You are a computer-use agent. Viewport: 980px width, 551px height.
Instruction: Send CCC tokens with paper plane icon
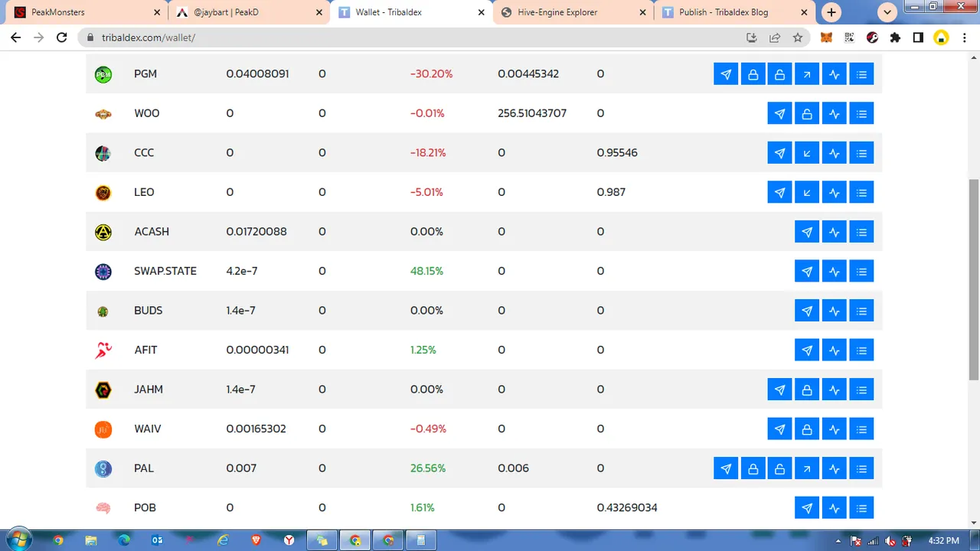[780, 153]
